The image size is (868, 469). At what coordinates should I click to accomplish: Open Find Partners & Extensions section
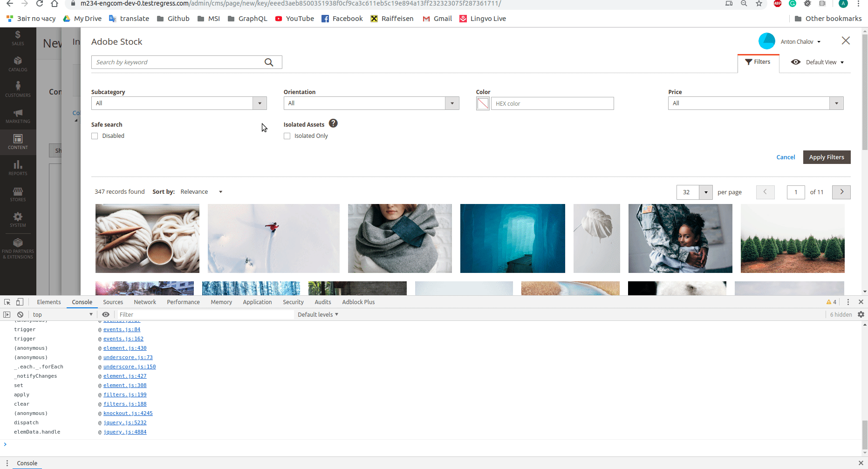[x=18, y=249]
